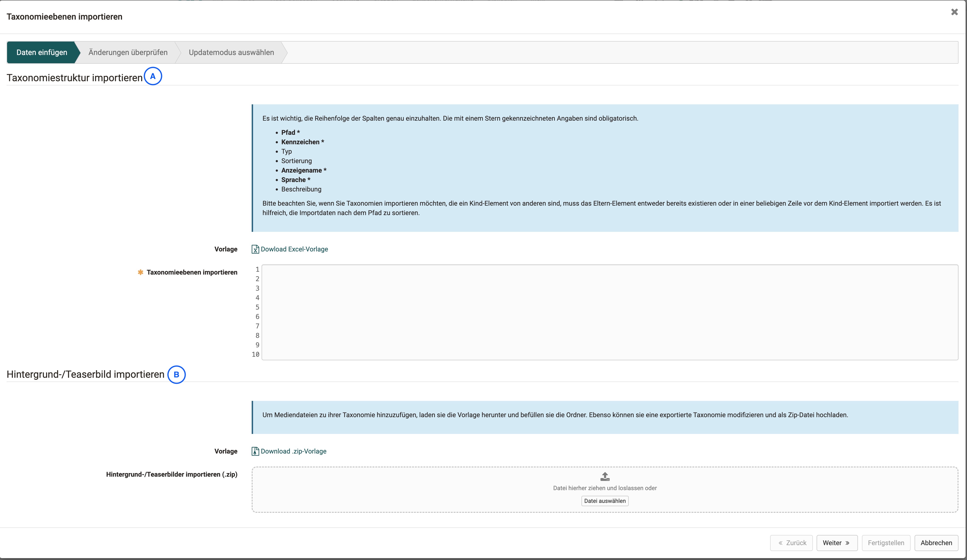Click the 'Hintergrund-/Teaserbilder importieren (.zip)' label
The height and width of the screenshot is (560, 967).
(x=172, y=474)
